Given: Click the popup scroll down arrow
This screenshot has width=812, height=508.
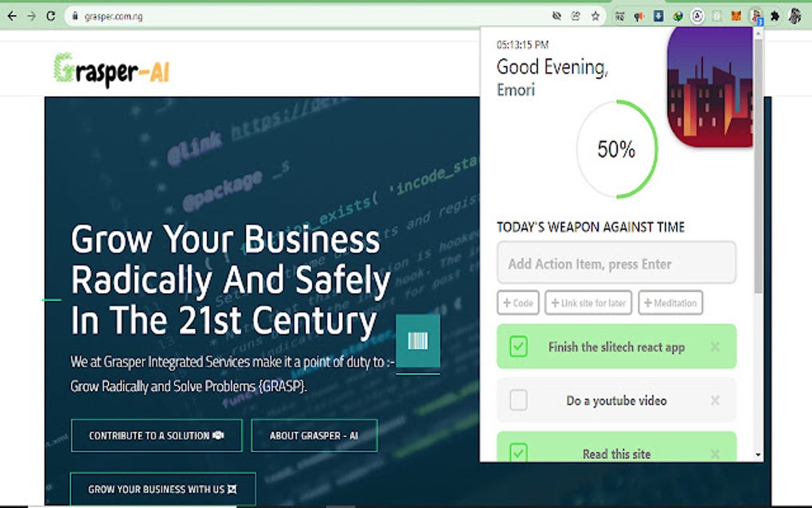Looking at the screenshot, I should (758, 455).
